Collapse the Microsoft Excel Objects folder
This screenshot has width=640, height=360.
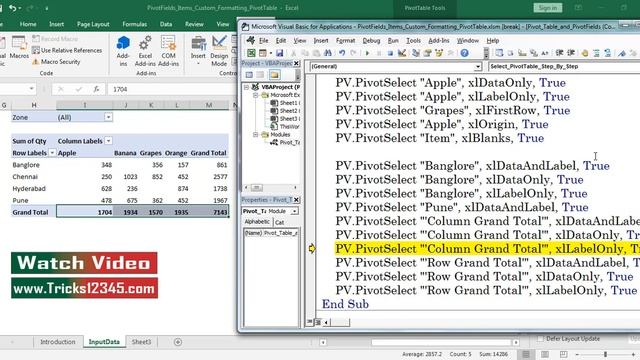tap(256, 95)
